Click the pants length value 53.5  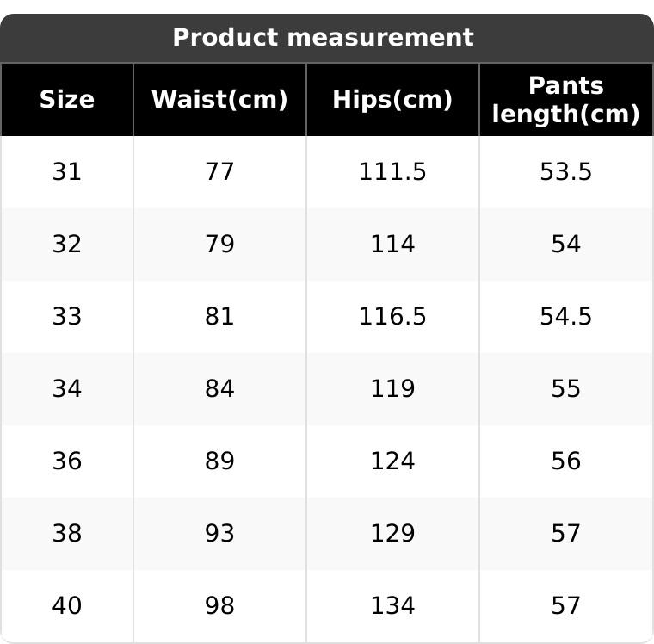pos(565,172)
